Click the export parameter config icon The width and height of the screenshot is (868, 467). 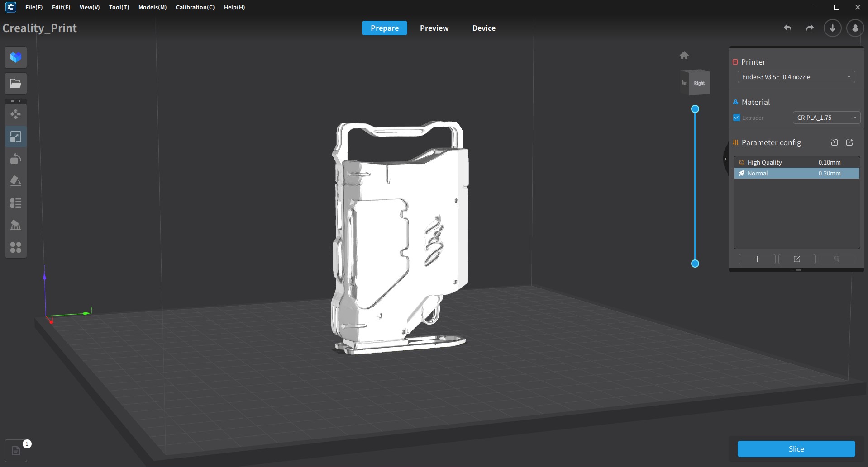pyautogui.click(x=850, y=142)
